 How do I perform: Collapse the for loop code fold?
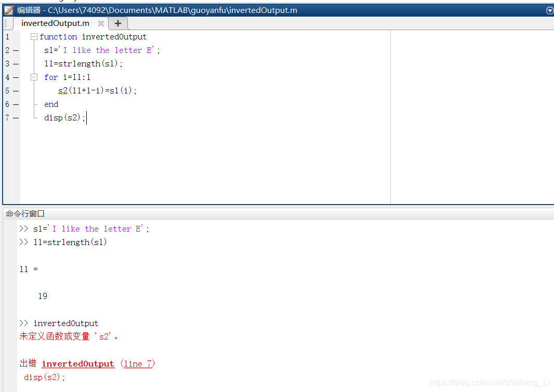click(x=34, y=77)
